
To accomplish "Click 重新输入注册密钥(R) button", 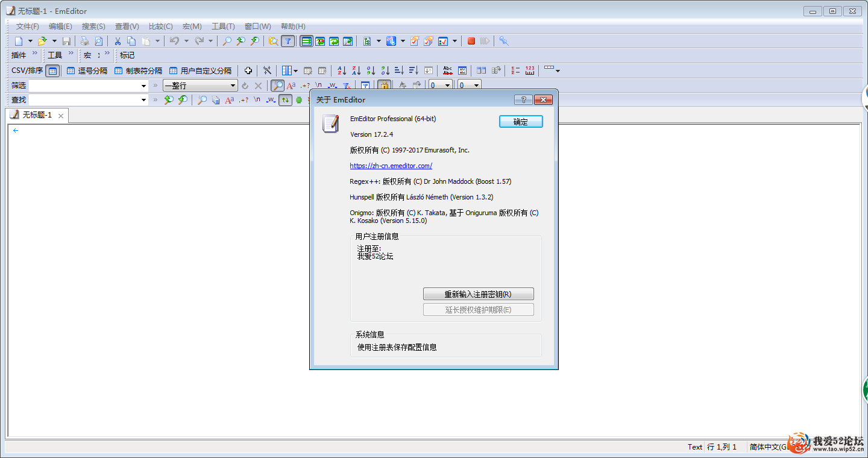I will coord(478,294).
